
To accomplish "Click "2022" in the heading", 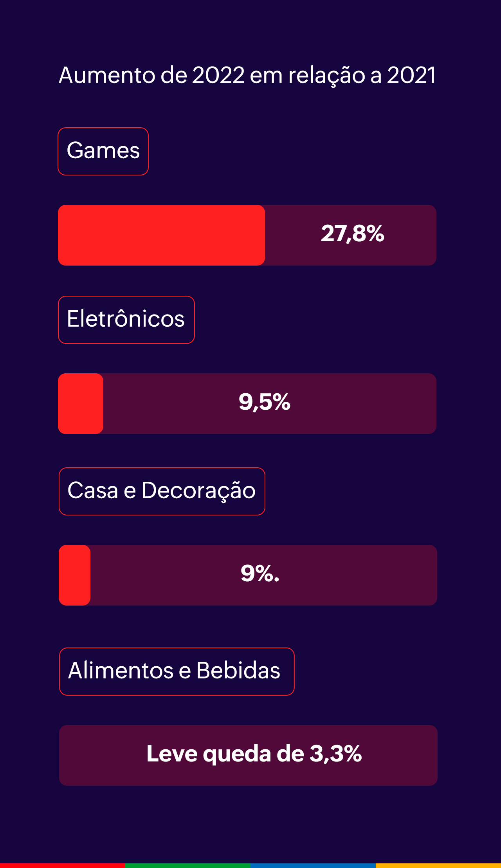I will point(218,75).
